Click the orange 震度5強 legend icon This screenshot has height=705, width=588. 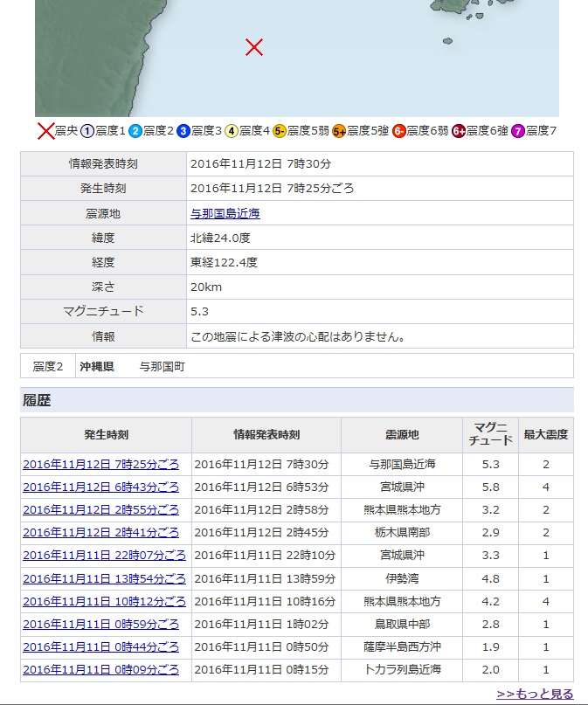coord(339,131)
